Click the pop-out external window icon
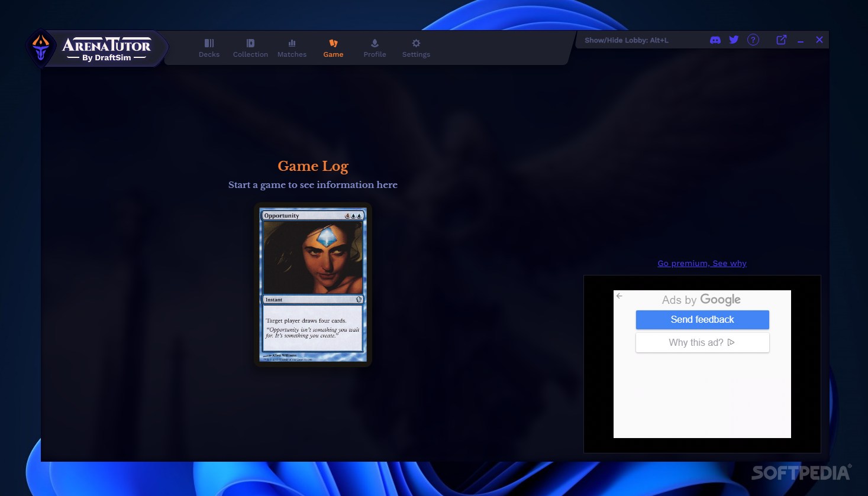This screenshot has height=496, width=868. 782,40
